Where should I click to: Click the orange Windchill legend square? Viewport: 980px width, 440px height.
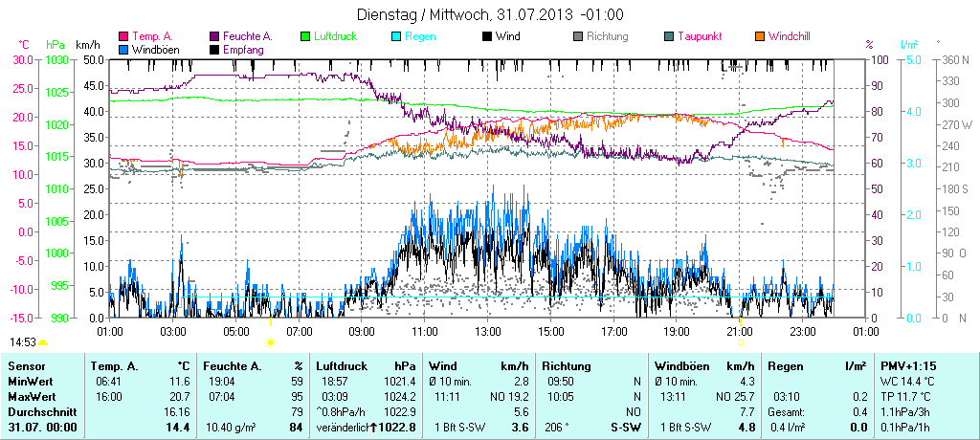[x=760, y=36]
